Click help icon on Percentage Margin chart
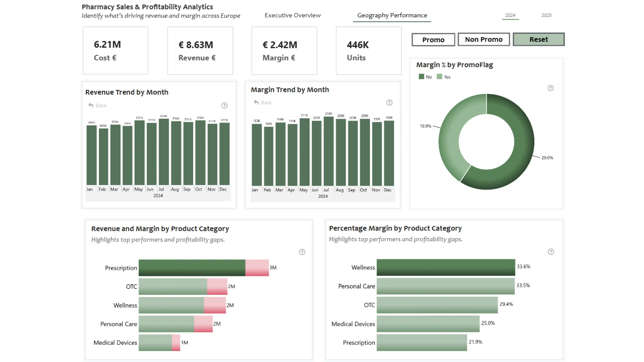This screenshot has height=362, width=644. (x=550, y=252)
